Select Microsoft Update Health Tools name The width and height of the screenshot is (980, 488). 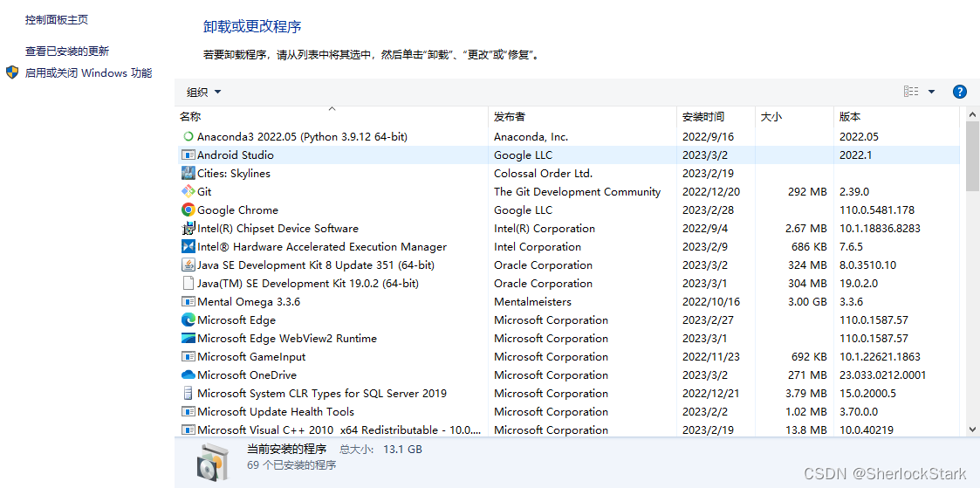pos(276,412)
